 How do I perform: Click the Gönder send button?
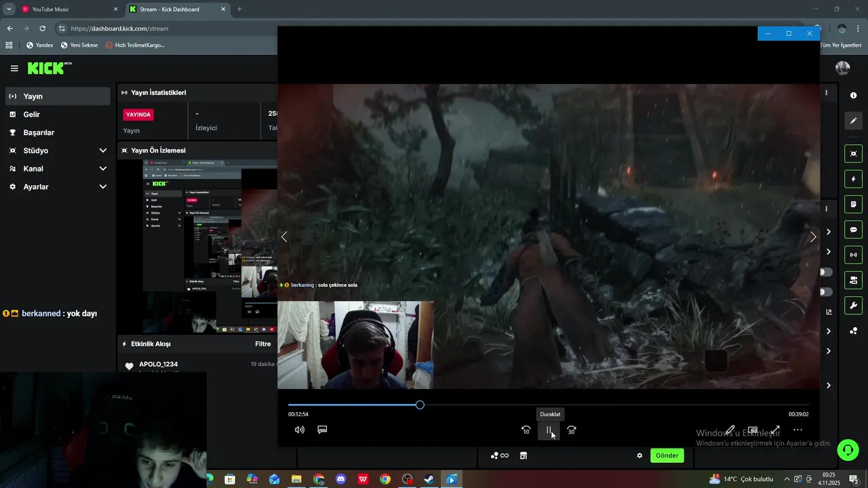(x=667, y=455)
